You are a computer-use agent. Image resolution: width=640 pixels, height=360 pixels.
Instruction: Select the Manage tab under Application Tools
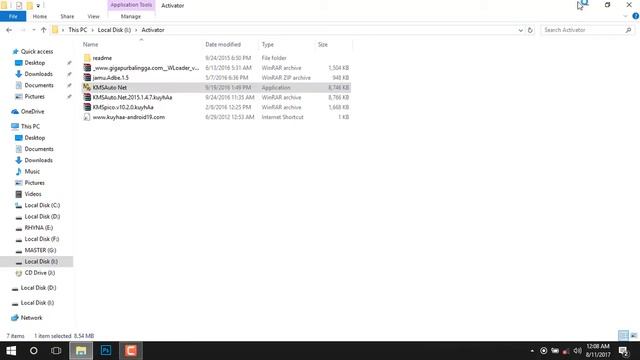[131, 16]
